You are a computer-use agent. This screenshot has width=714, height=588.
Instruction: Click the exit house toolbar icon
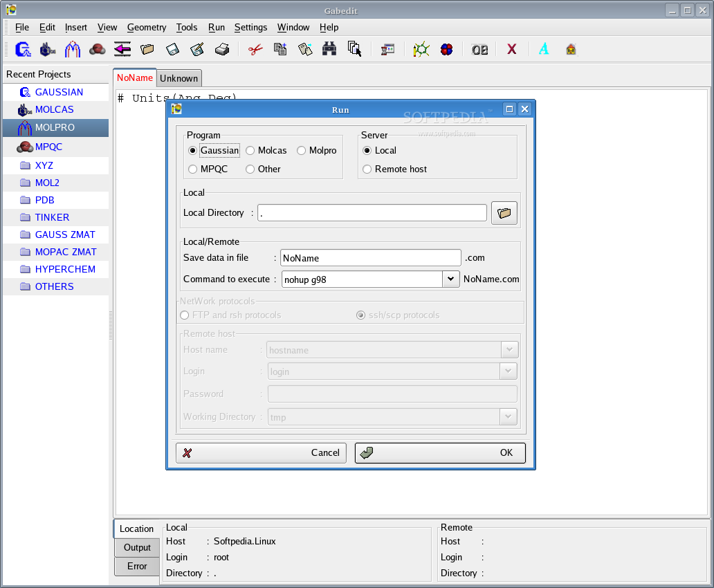(x=571, y=49)
